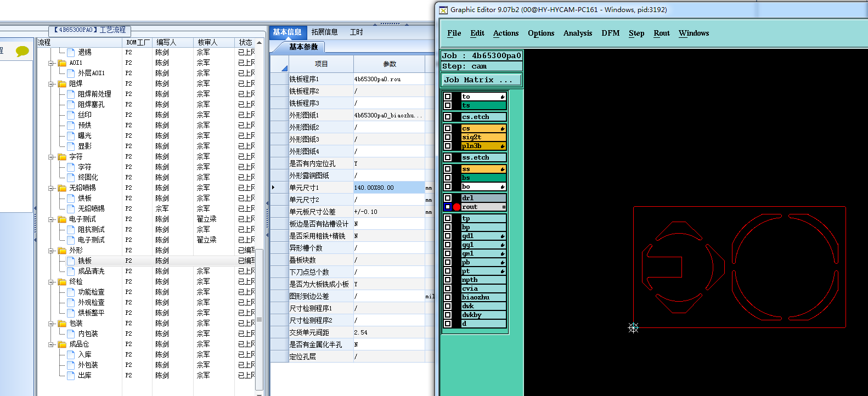Toggle the sig2t layer checkbox
Viewport: 868px width, 396px height.
pos(448,137)
